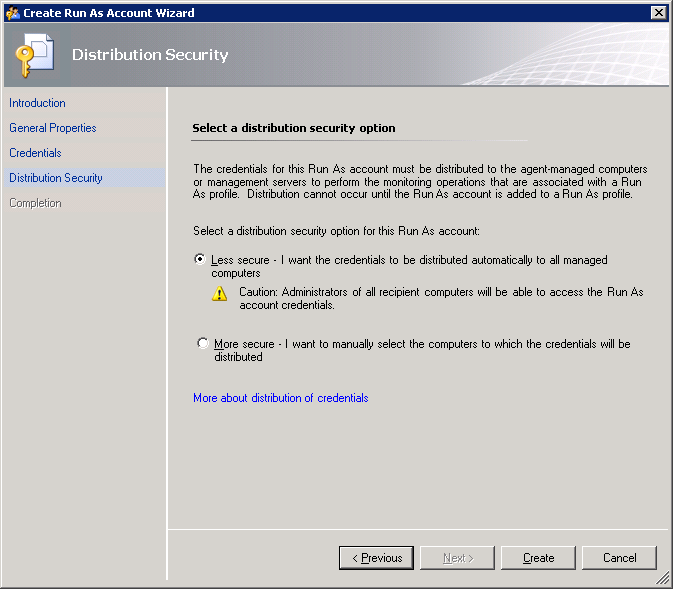The width and height of the screenshot is (673, 589).
Task: Open the General Properties step
Action: 53,128
